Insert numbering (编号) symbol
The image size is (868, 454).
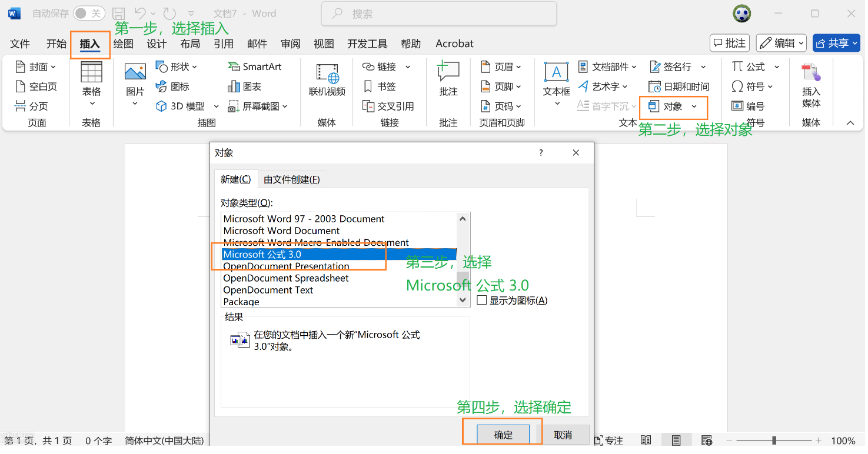pyautogui.click(x=748, y=106)
